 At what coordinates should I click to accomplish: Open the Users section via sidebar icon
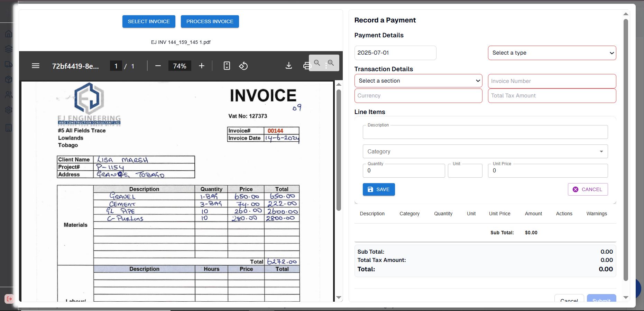pos(9,94)
